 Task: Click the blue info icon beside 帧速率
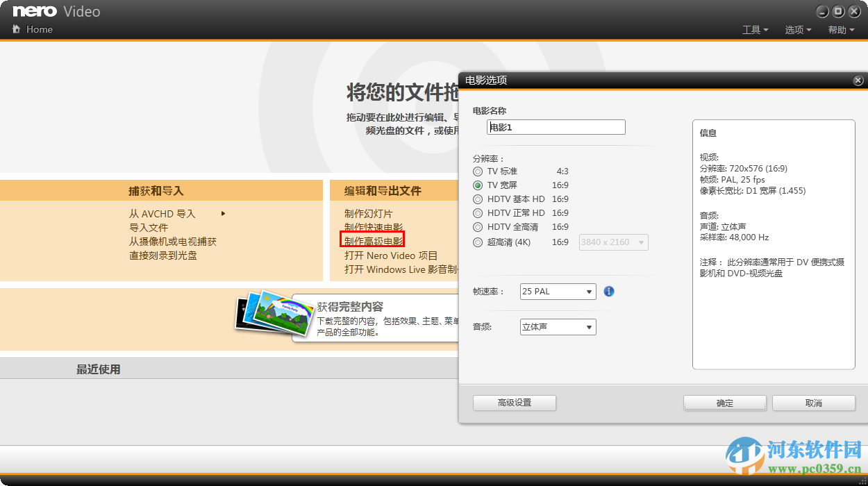[608, 291]
